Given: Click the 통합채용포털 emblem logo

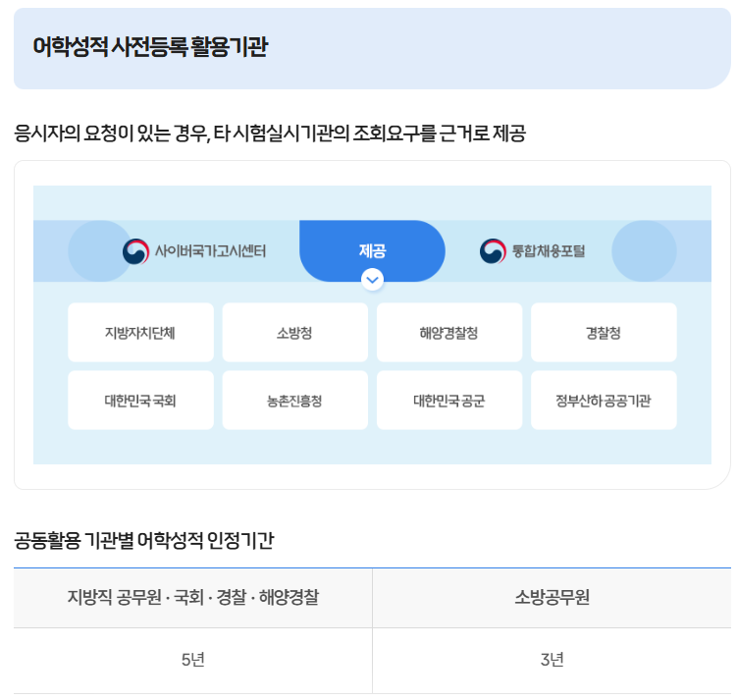Looking at the screenshot, I should 493,251.
